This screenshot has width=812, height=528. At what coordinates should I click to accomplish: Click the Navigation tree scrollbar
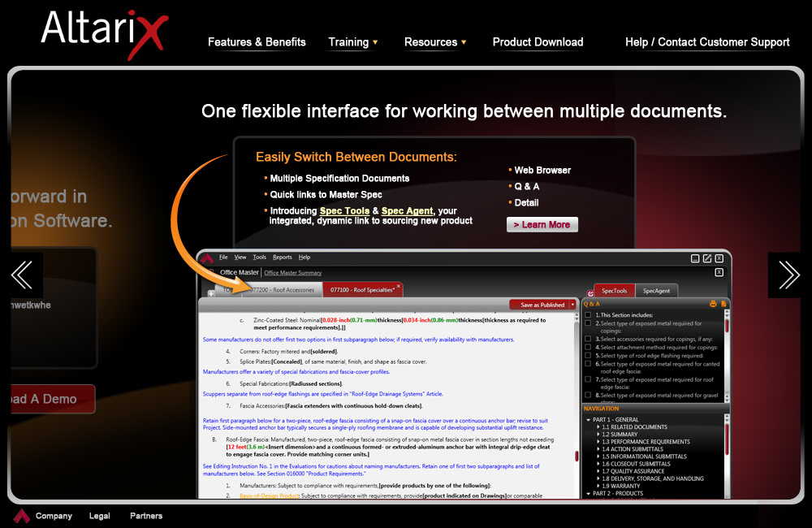(x=727, y=455)
